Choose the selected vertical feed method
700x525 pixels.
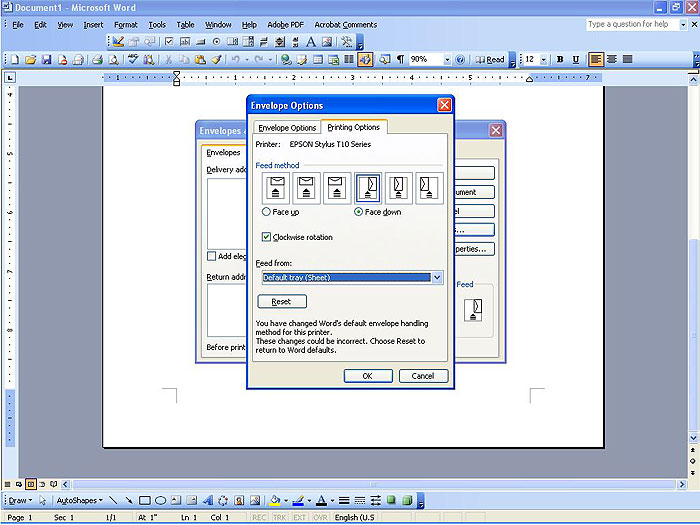point(368,188)
